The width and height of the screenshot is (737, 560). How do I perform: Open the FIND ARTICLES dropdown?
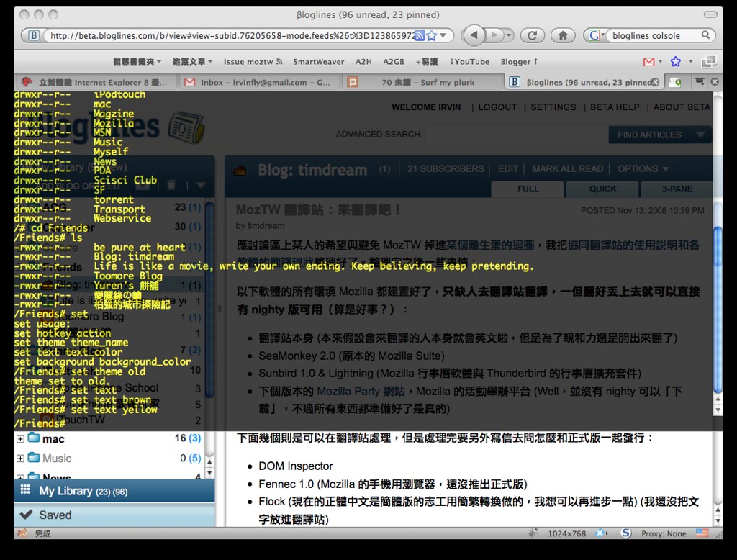tap(659, 135)
